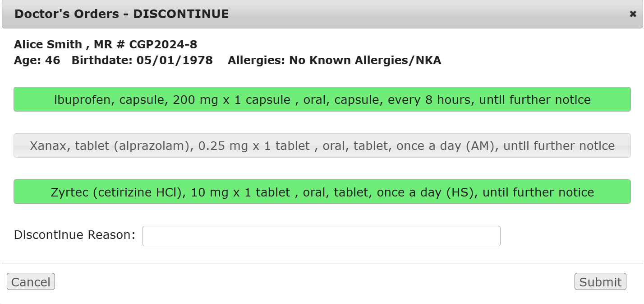The image size is (644, 304).
Task: Close the Doctor's Orders dialog
Action: click(633, 14)
